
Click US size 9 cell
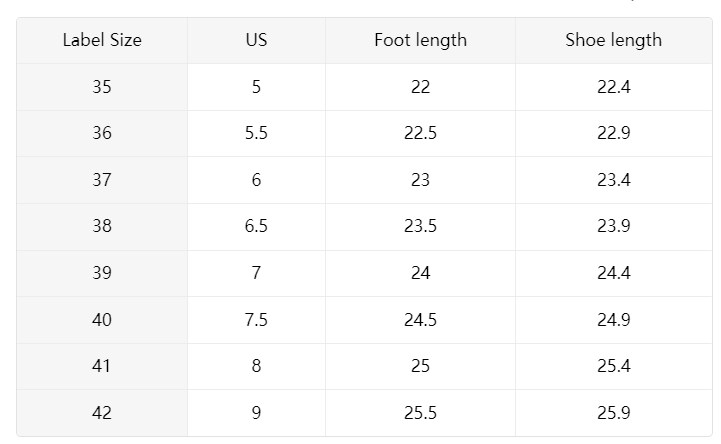(x=257, y=413)
